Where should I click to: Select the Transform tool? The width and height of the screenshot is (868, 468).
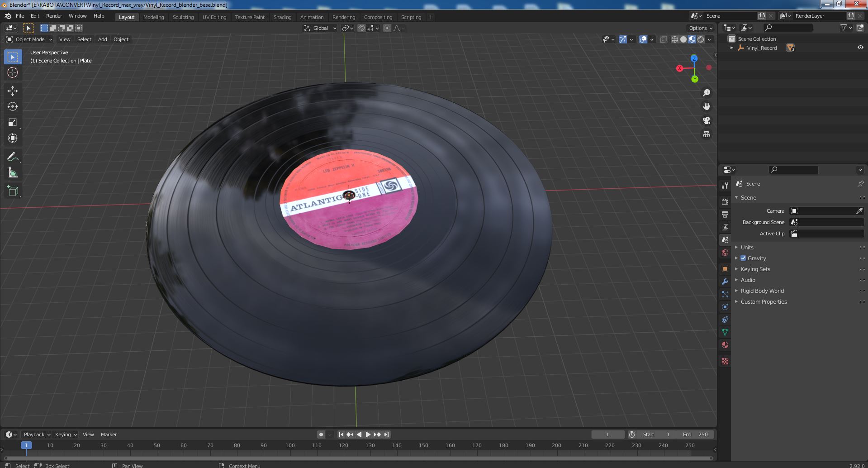click(13, 138)
